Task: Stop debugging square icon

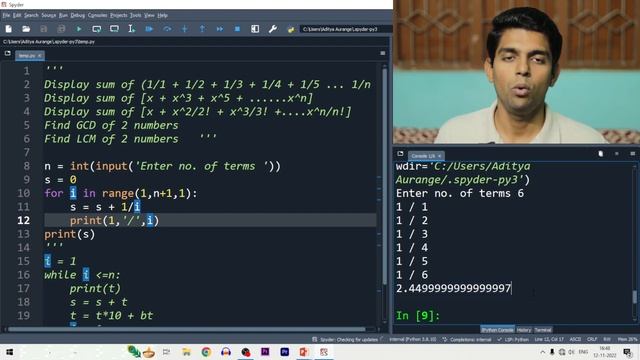Action: [x=237, y=29]
